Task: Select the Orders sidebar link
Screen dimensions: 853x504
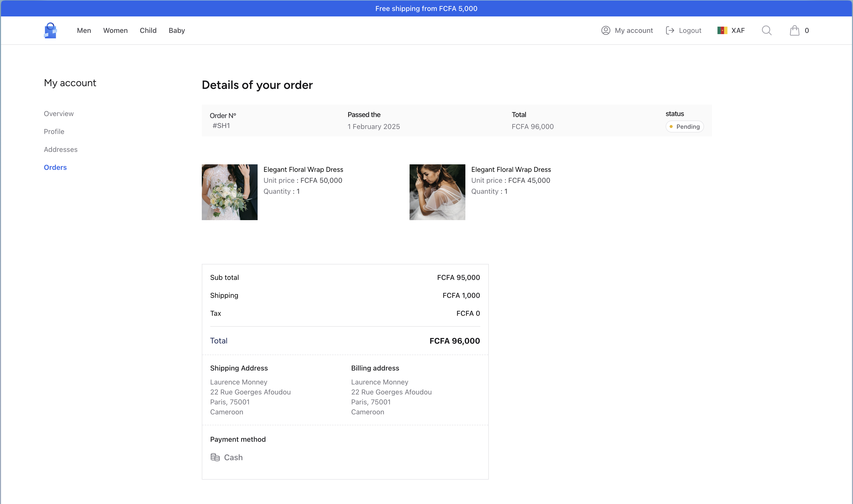Action: (x=55, y=167)
